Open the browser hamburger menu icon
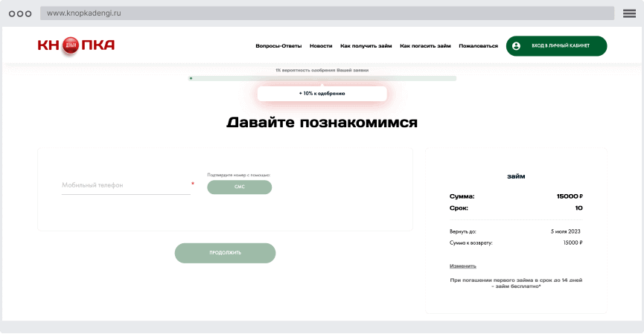Image resolution: width=644 pixels, height=334 pixels. (629, 13)
